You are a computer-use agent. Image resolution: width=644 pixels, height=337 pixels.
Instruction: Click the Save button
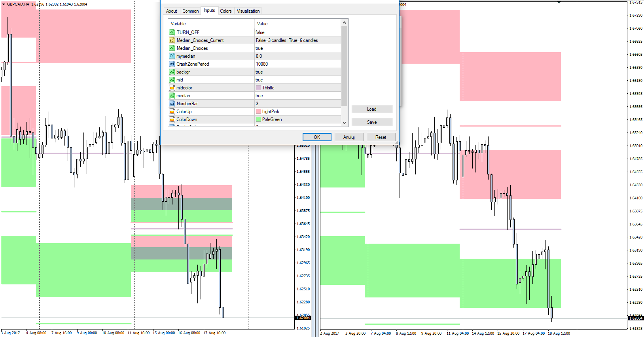pos(372,122)
